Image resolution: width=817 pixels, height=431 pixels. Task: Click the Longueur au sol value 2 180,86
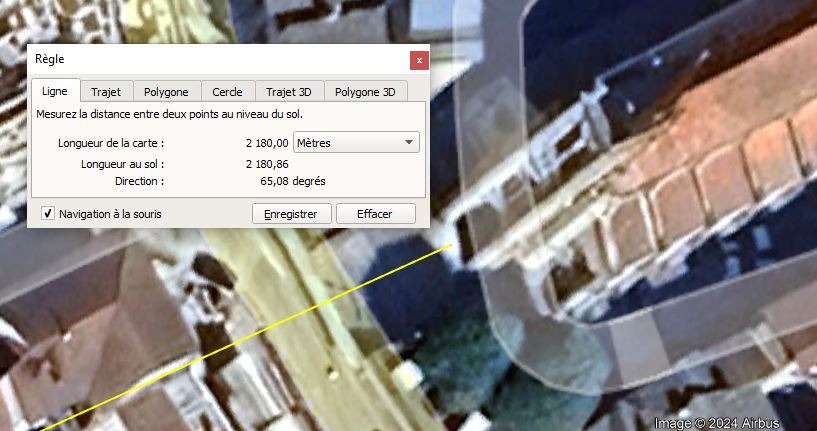(x=267, y=164)
